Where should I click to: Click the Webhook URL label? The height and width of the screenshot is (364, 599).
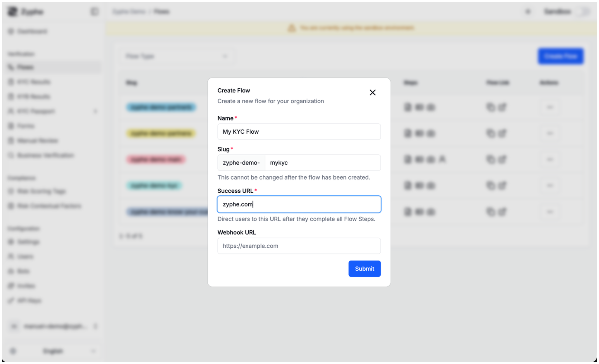tap(236, 232)
